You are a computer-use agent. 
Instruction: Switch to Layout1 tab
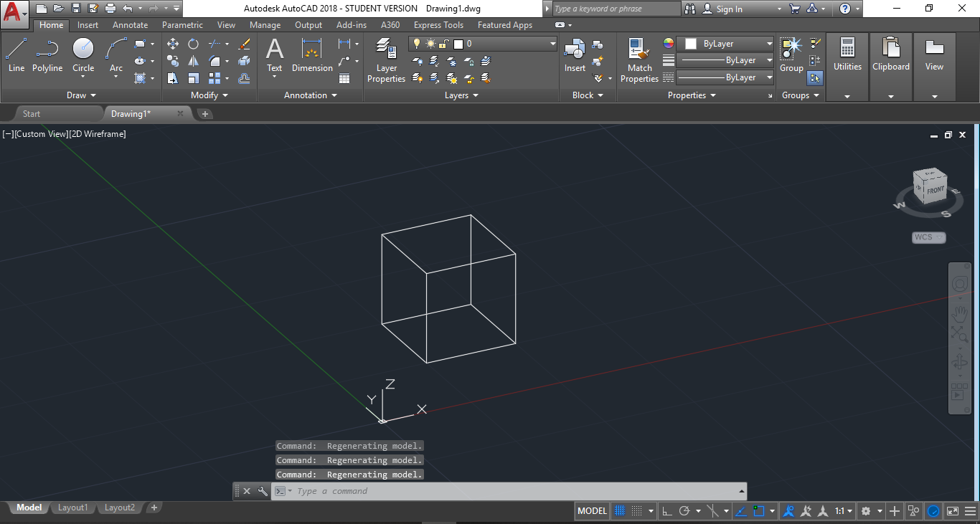coord(72,508)
